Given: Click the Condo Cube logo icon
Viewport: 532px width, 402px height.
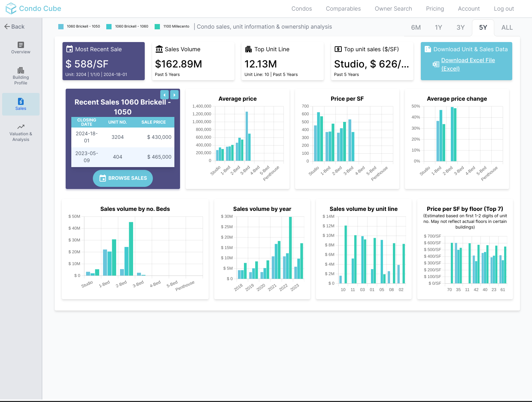Looking at the screenshot, I should click(11, 8).
